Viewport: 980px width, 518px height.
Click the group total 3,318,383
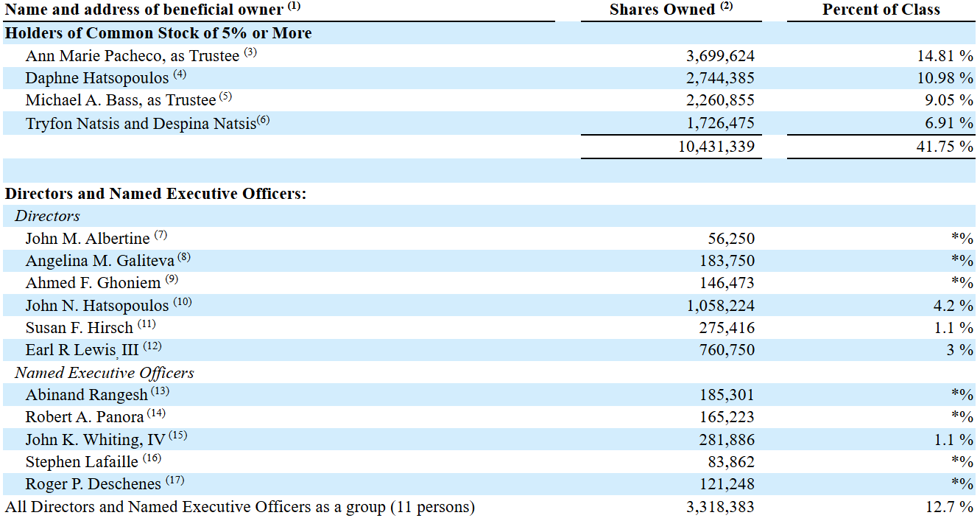(720, 507)
